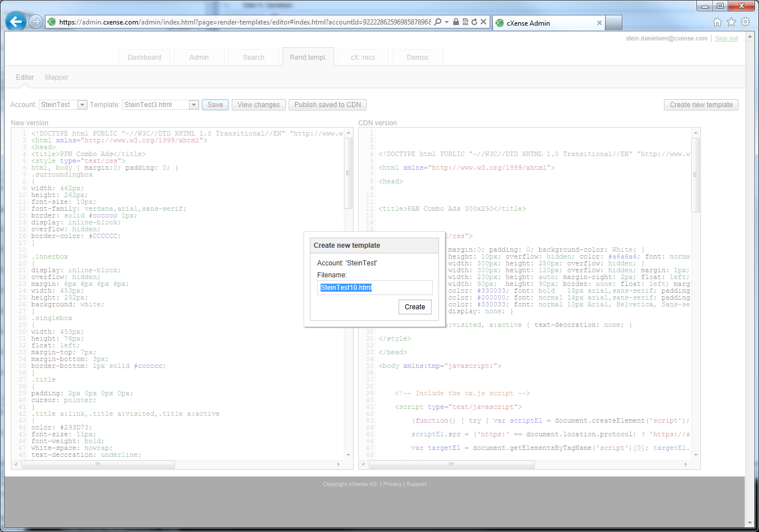Go back with the browser back arrow
The image size is (759, 532).
(x=16, y=22)
